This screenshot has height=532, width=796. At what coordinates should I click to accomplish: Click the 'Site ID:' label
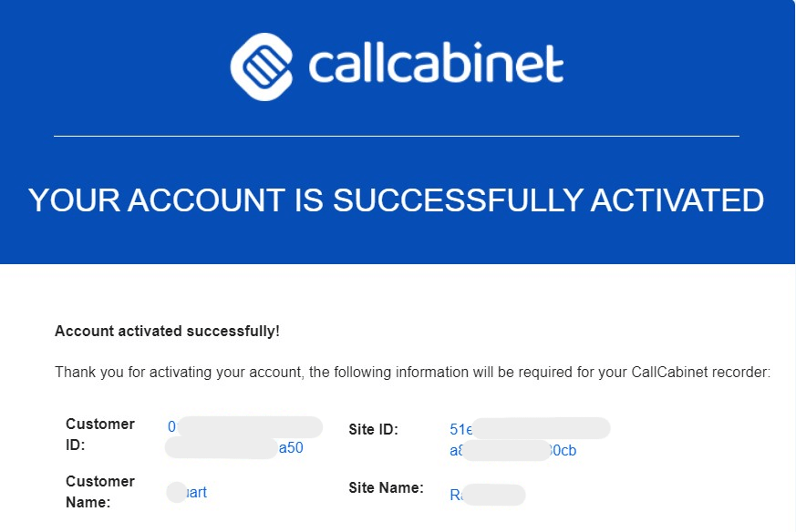tap(373, 430)
